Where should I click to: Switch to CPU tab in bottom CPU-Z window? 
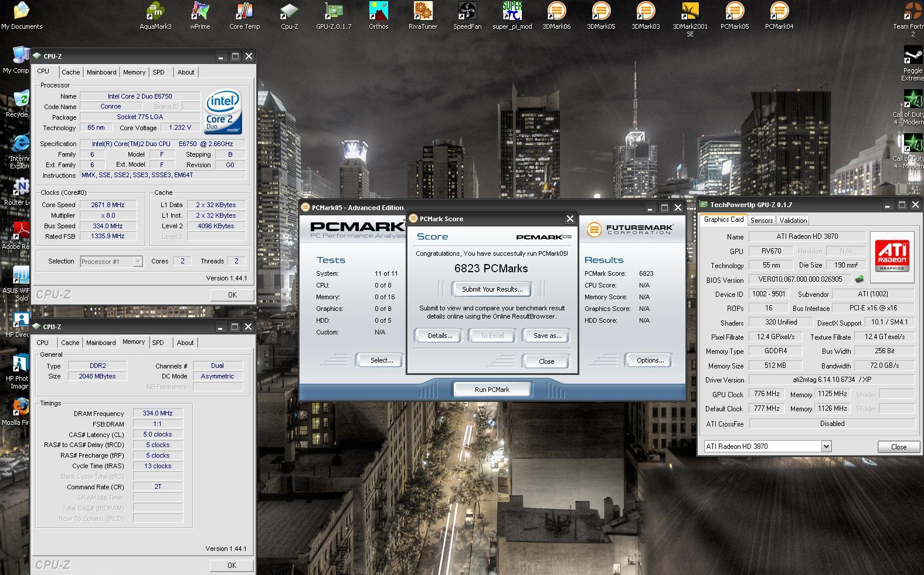tap(43, 343)
